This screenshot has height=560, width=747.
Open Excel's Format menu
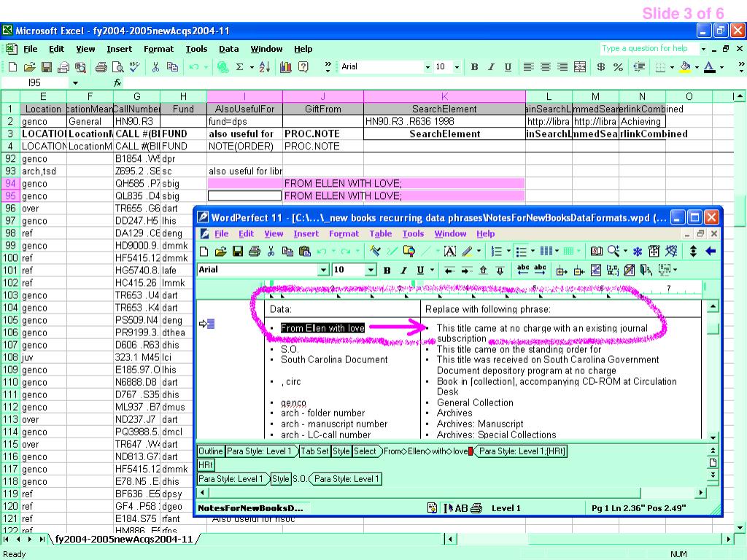pos(158,49)
